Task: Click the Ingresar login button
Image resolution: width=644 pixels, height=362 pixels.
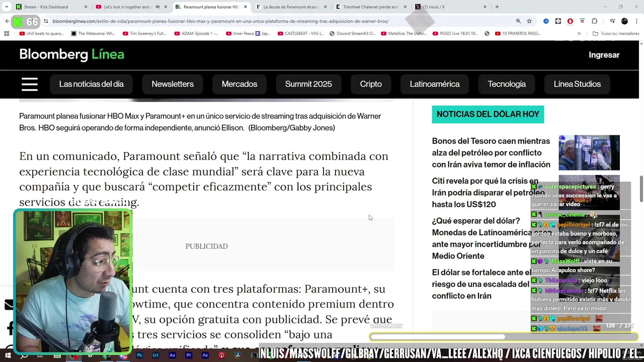Action: click(x=604, y=55)
